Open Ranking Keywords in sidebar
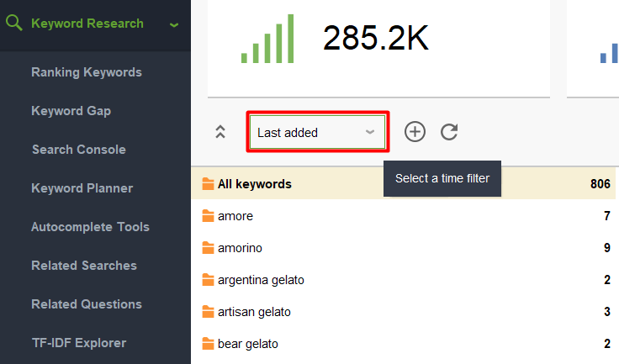 click(87, 72)
